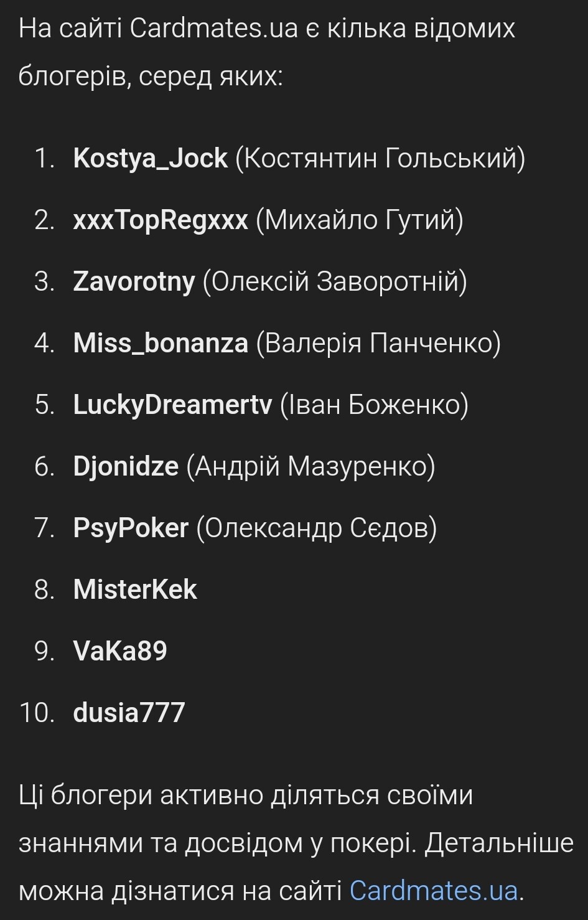Viewport: 588px width, 920px height.
Task: Select the LuckyDreamertv blogger name
Action: click(x=172, y=405)
